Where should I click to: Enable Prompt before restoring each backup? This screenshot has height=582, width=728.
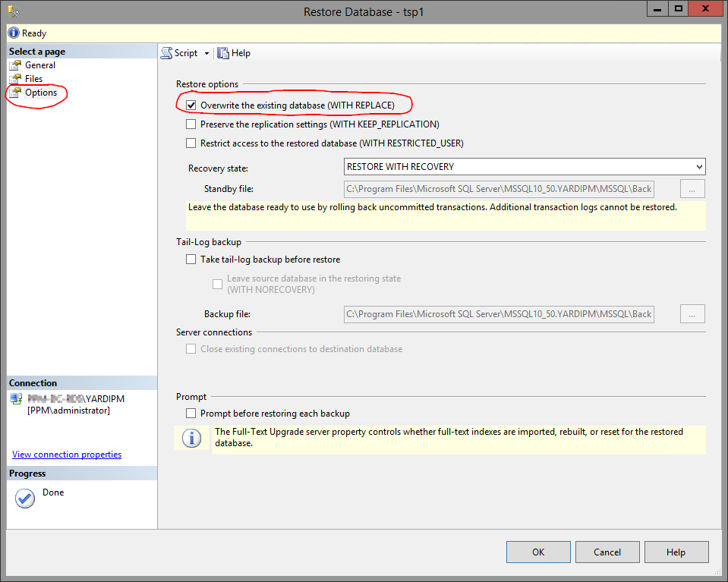tap(191, 413)
